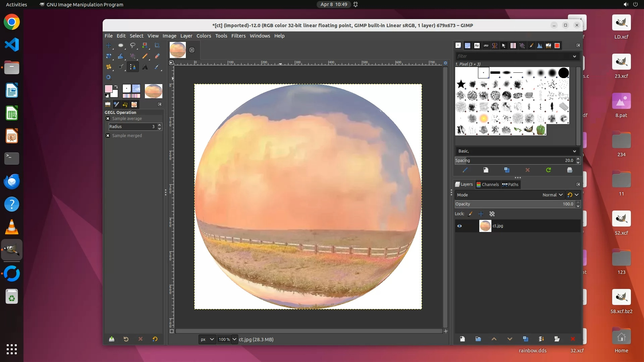Select the Heal tool
Image resolution: width=644 pixels, height=362 pixels.
click(x=109, y=67)
